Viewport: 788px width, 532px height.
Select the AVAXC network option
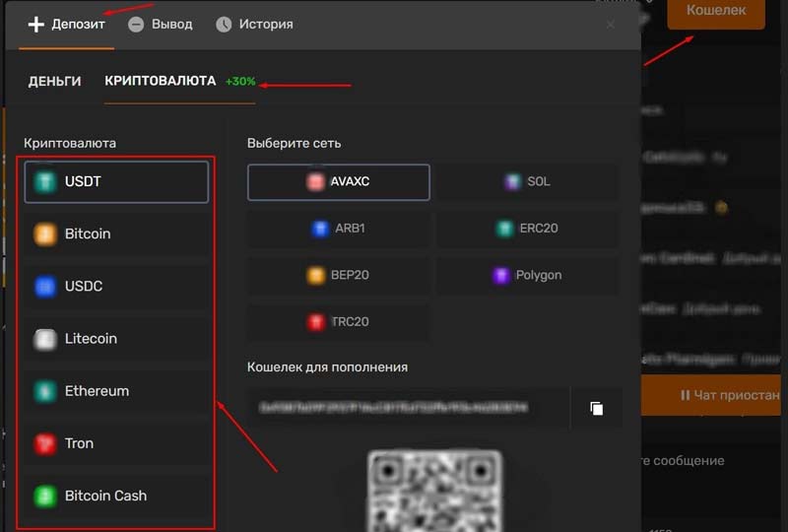pyautogui.click(x=338, y=182)
